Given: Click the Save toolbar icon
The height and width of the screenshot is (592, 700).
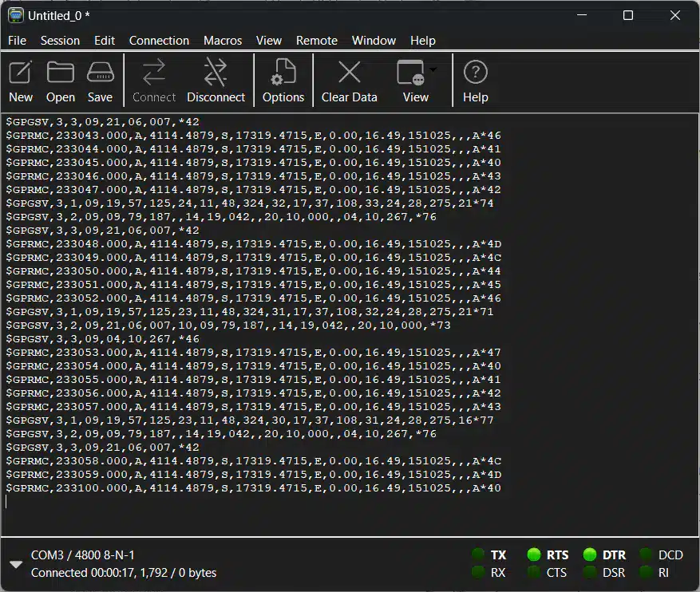Looking at the screenshot, I should click(x=100, y=73).
